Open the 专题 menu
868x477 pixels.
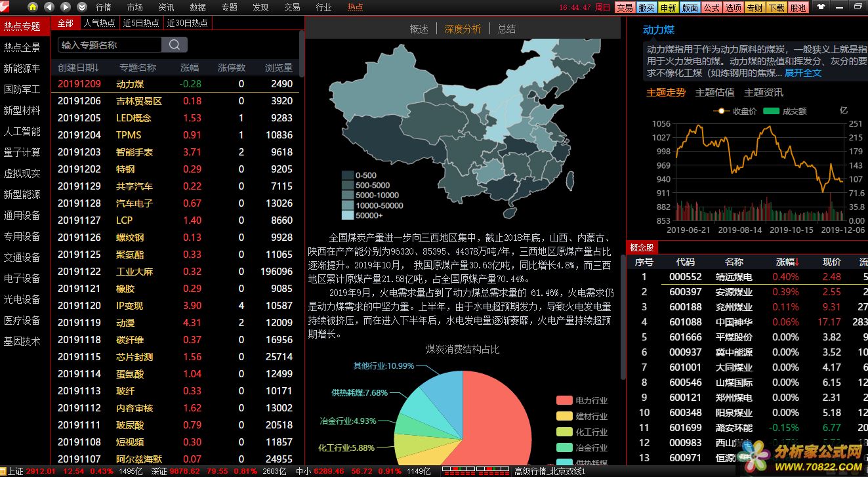230,7
